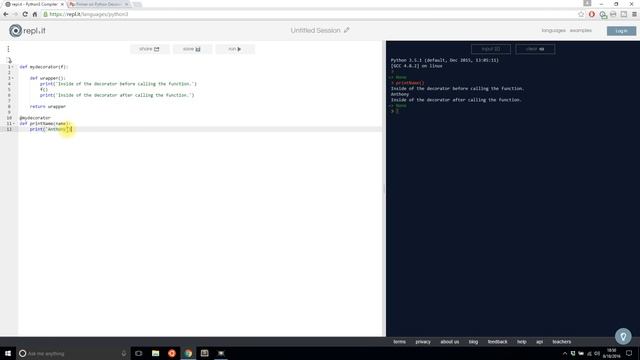This screenshot has width=640, height=360.
Task: Open the terms footer link
Action: [399, 342]
